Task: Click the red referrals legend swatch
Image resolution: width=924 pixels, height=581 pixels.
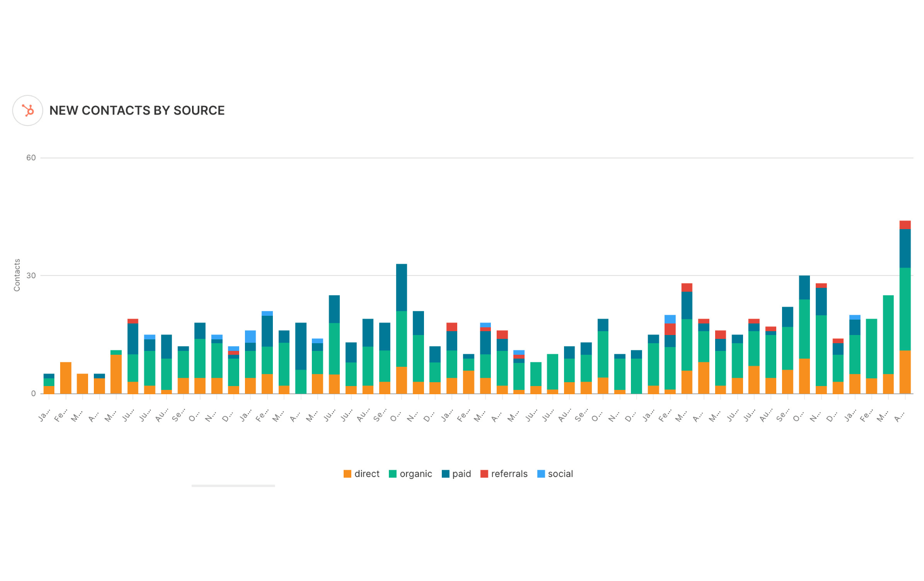Action: pos(484,474)
